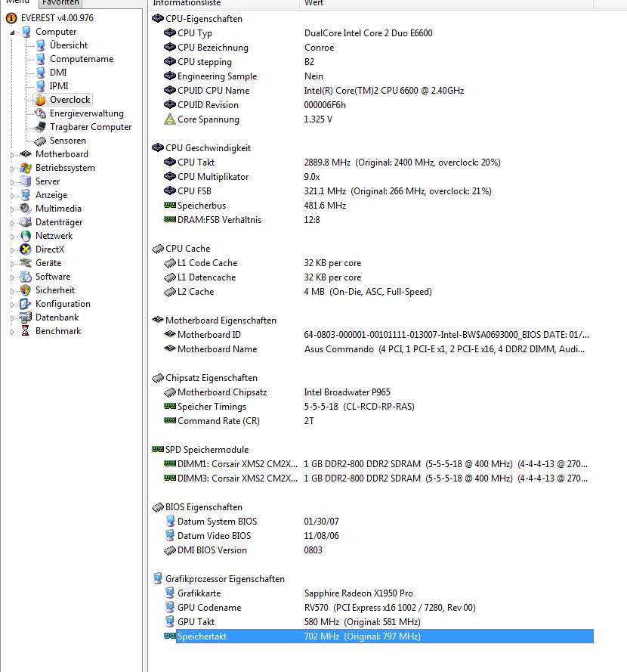Collapse the Computer tree node
Screen dimensions: 627x672
pos(12,33)
